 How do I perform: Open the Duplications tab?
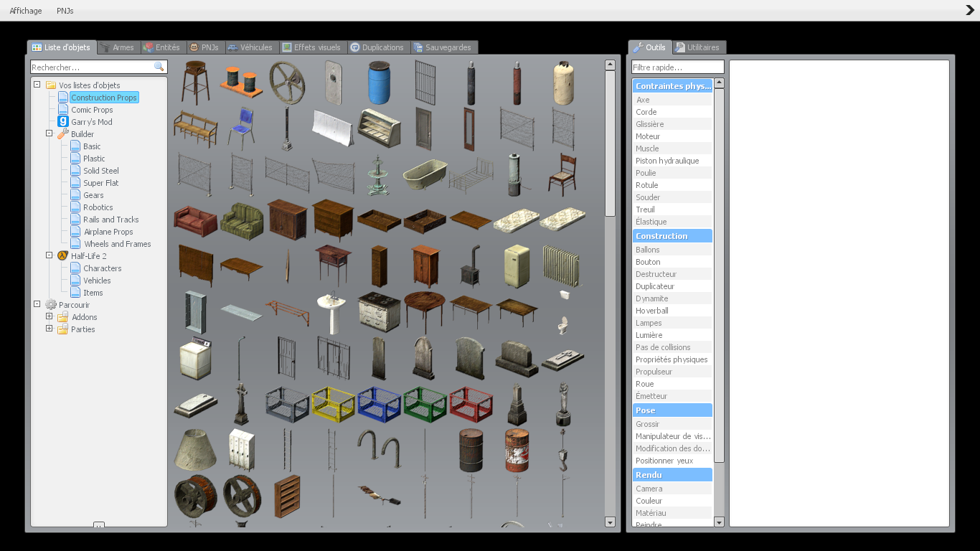click(x=377, y=47)
